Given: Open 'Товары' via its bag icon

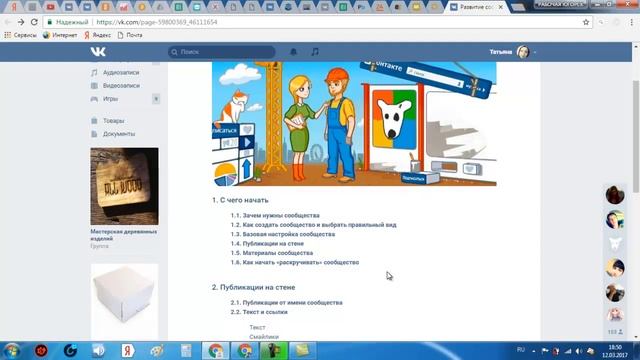Looking at the screenshot, I should tap(94, 120).
